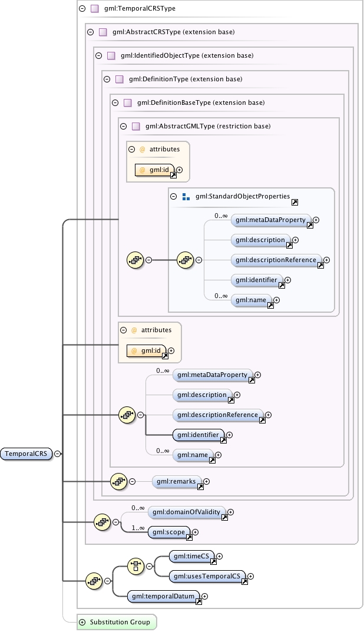Select the gml:temporalDatum element
The height and width of the screenshot is (632, 364).
pyautogui.click(x=163, y=596)
